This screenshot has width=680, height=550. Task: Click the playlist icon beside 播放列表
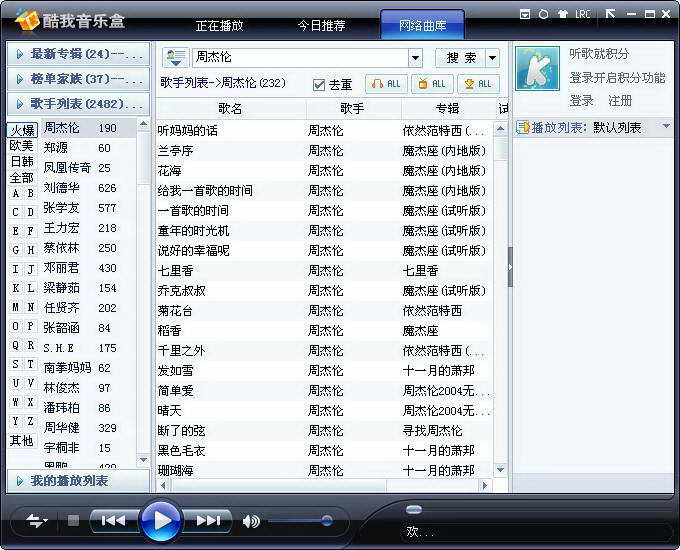click(523, 128)
